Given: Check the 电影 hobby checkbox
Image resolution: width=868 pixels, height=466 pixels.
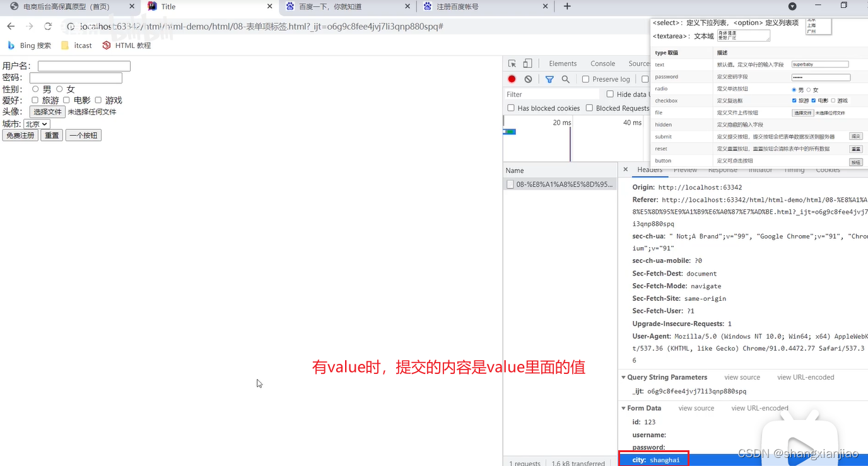Looking at the screenshot, I should pyautogui.click(x=66, y=100).
